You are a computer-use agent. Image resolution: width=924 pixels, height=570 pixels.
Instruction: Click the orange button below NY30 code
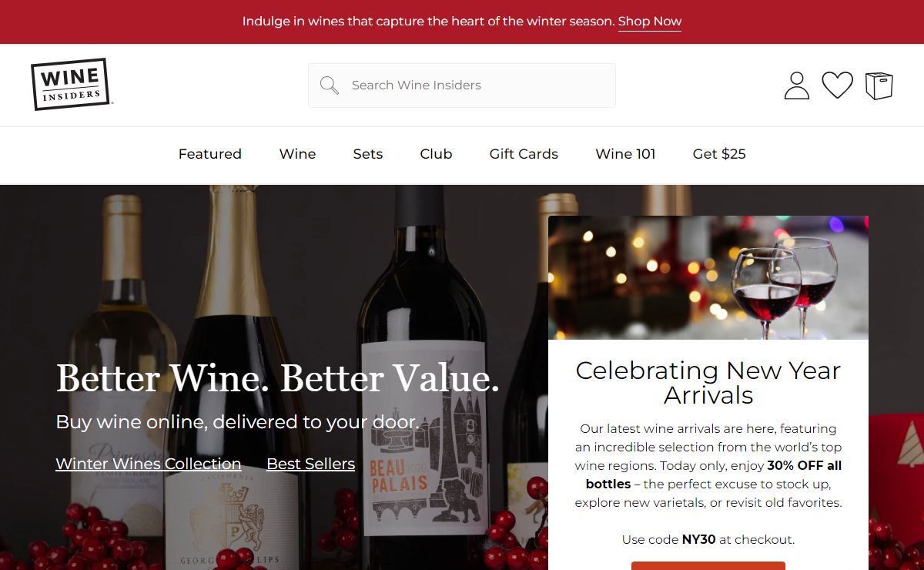tap(708, 565)
